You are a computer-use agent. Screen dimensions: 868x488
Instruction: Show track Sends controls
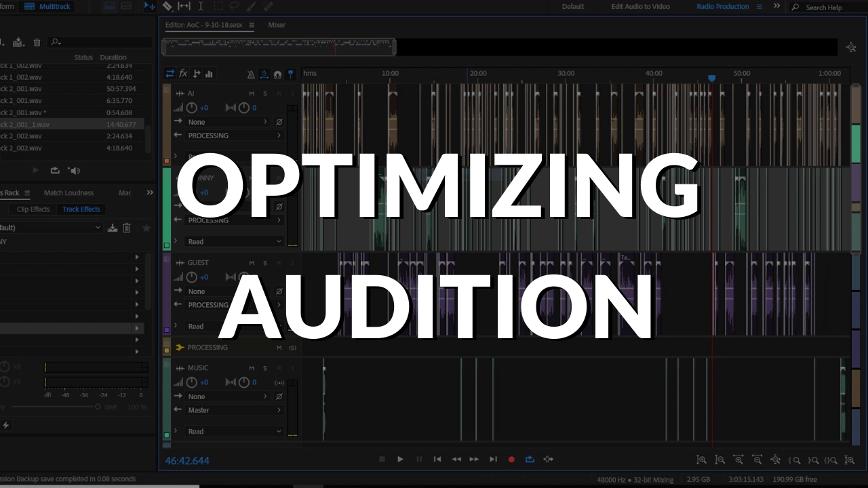point(197,74)
